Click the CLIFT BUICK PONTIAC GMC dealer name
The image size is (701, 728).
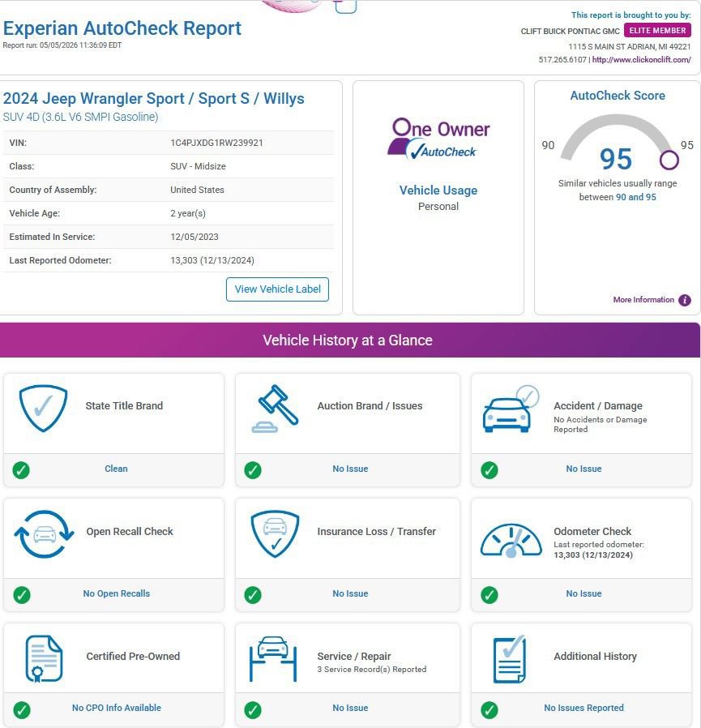point(570,31)
